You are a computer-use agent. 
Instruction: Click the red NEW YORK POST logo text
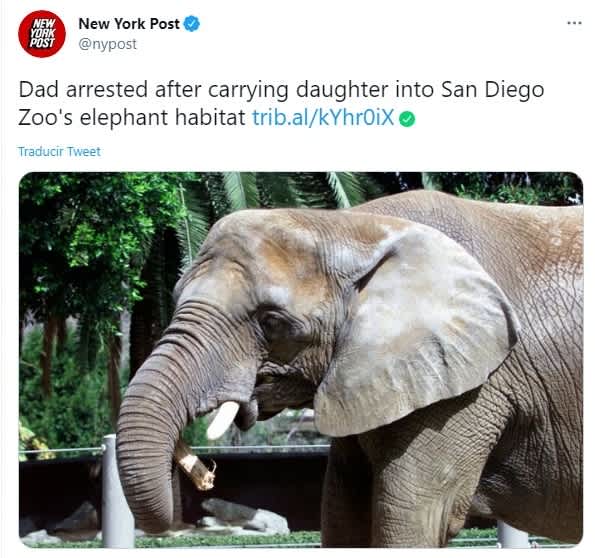(42, 33)
